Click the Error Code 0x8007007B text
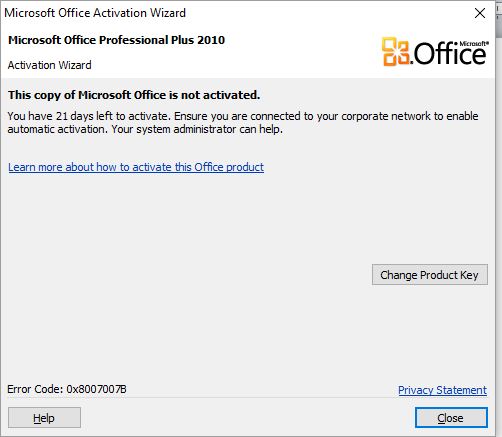The image size is (502, 437). point(67,389)
